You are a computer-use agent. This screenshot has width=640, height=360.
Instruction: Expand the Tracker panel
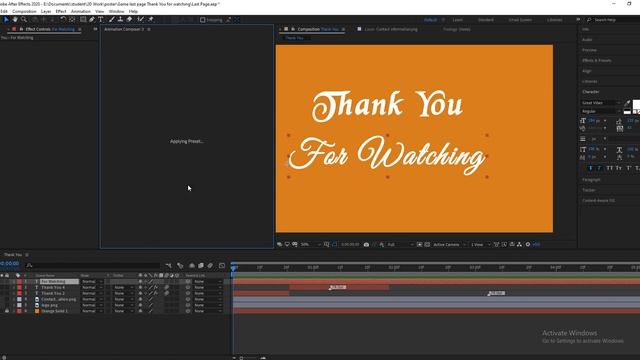pyautogui.click(x=589, y=190)
